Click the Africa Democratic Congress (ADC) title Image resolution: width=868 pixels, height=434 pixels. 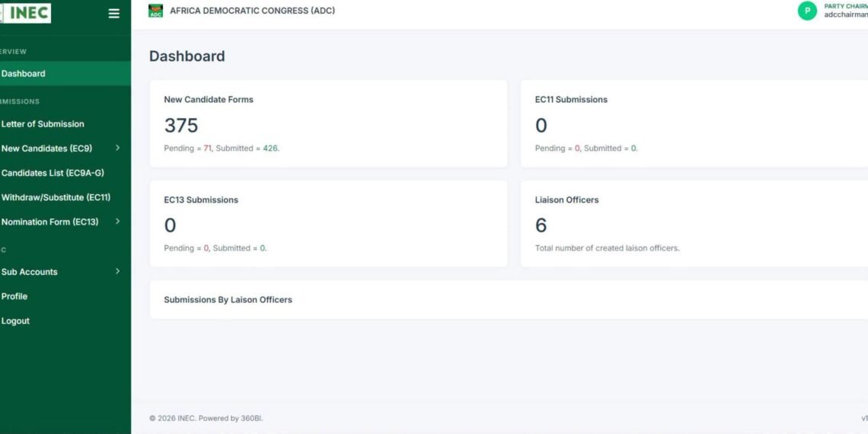coord(253,11)
